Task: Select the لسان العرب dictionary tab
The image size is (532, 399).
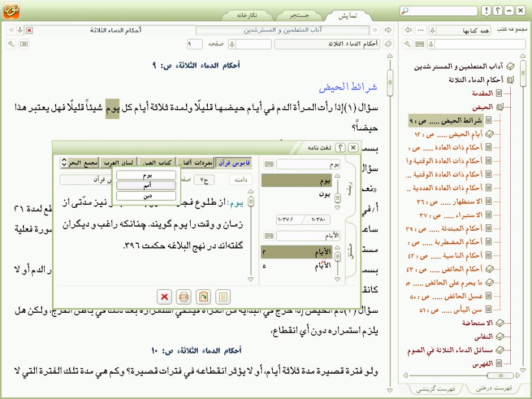Action: click(119, 163)
